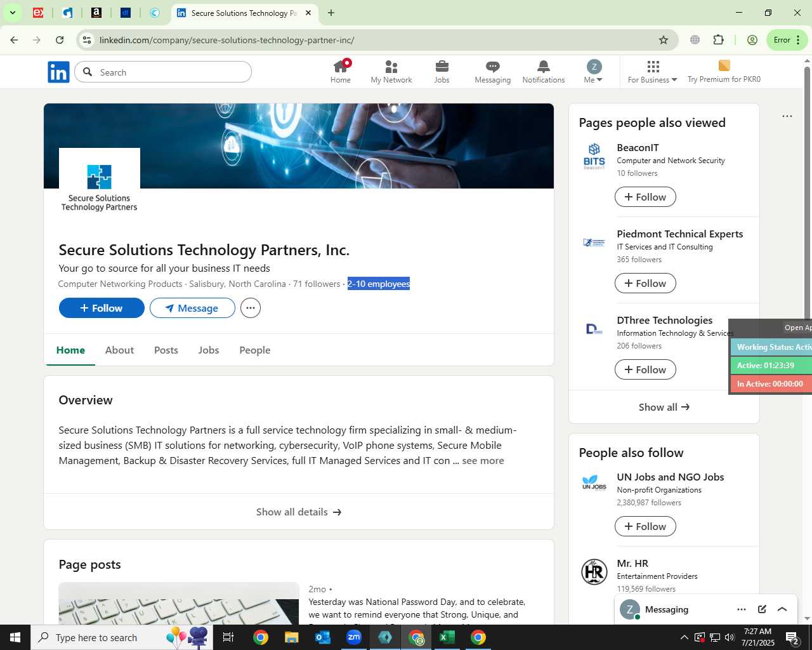This screenshot has height=650, width=812.
Task: Open LinkedIn home via the logo
Action: (58, 72)
